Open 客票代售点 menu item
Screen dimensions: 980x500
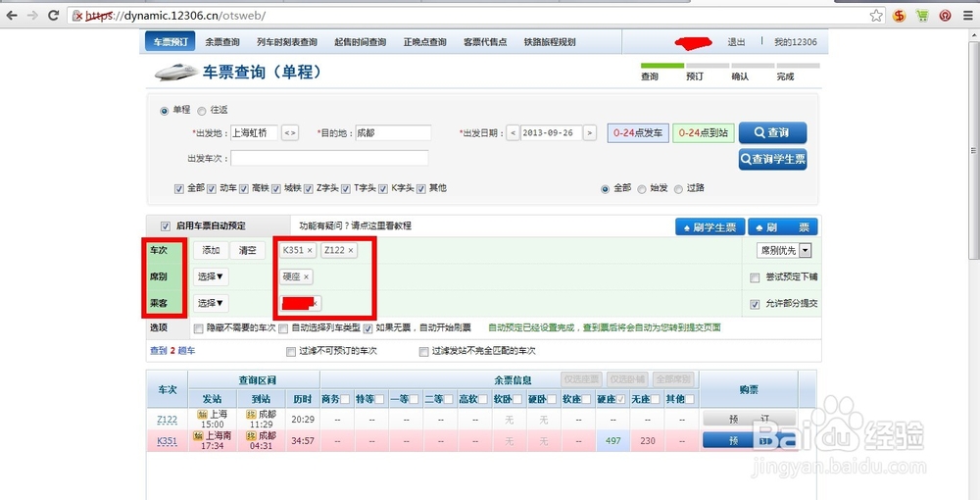click(x=485, y=42)
